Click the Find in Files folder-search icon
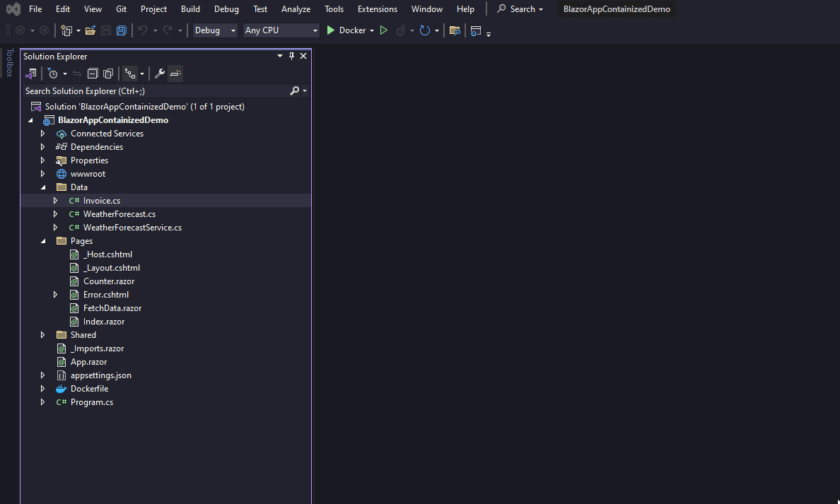The height and width of the screenshot is (504, 840). tap(455, 30)
